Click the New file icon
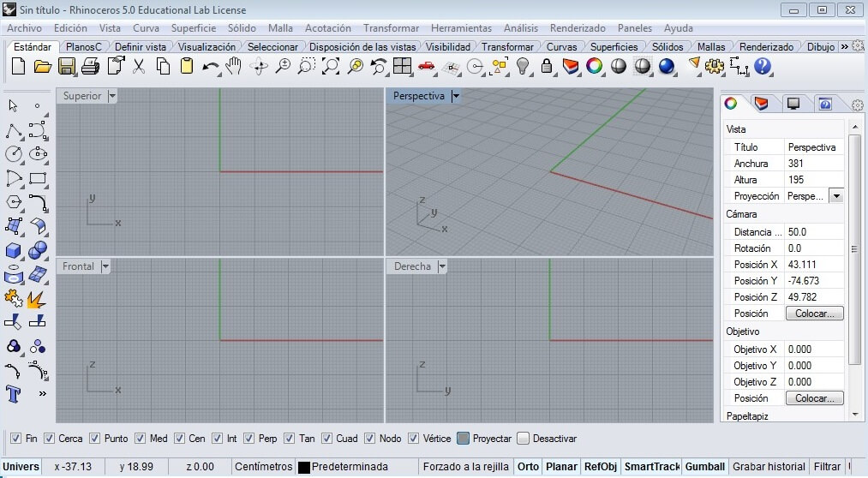Viewport: 868px width, 478px height. pyautogui.click(x=18, y=67)
